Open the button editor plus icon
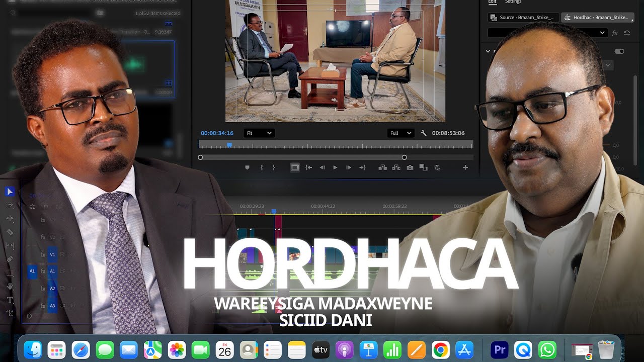 point(465,167)
